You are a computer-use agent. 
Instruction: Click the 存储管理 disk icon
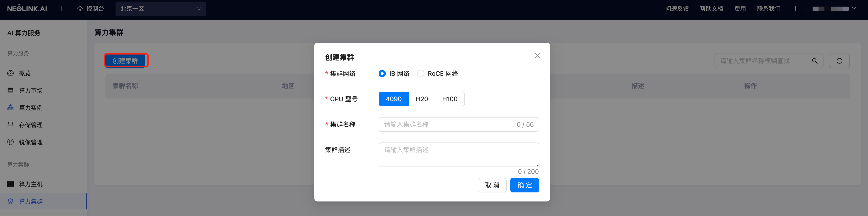click(x=10, y=124)
